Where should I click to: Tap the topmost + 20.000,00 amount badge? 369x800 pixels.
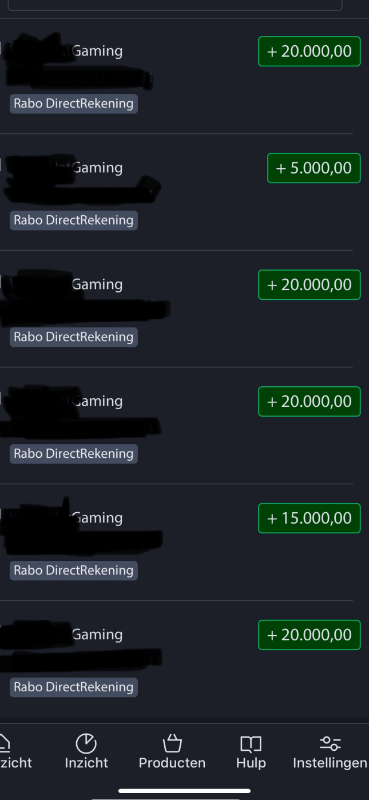(309, 51)
